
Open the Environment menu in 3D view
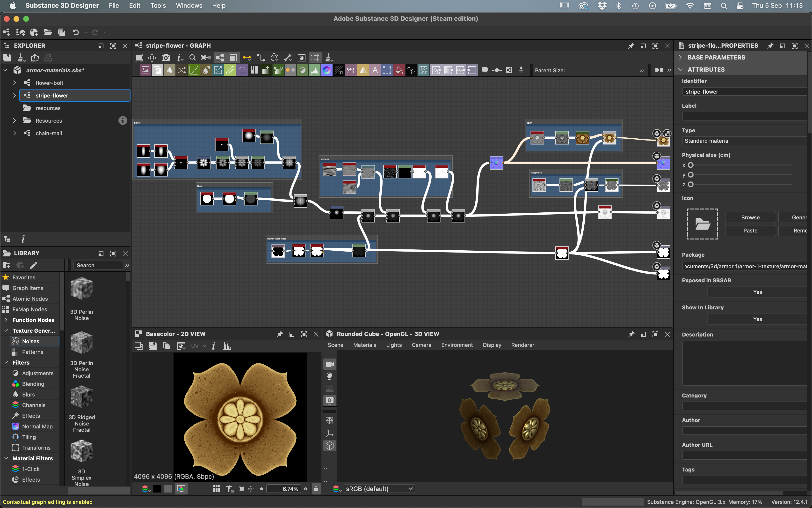coord(457,345)
